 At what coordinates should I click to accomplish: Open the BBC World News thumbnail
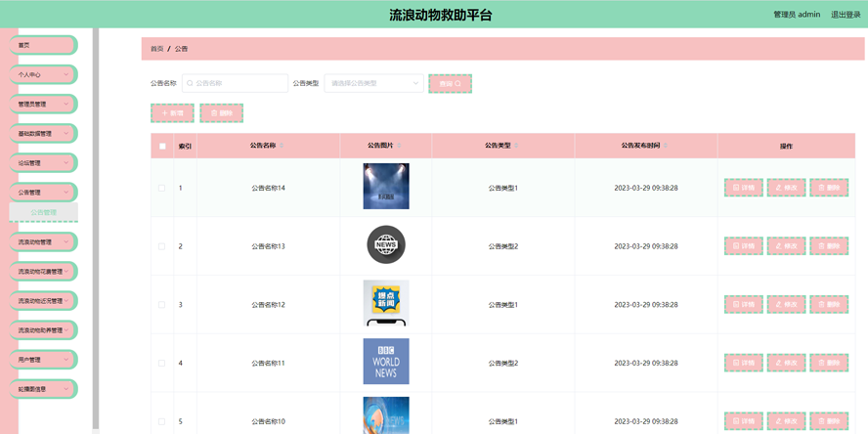(386, 362)
